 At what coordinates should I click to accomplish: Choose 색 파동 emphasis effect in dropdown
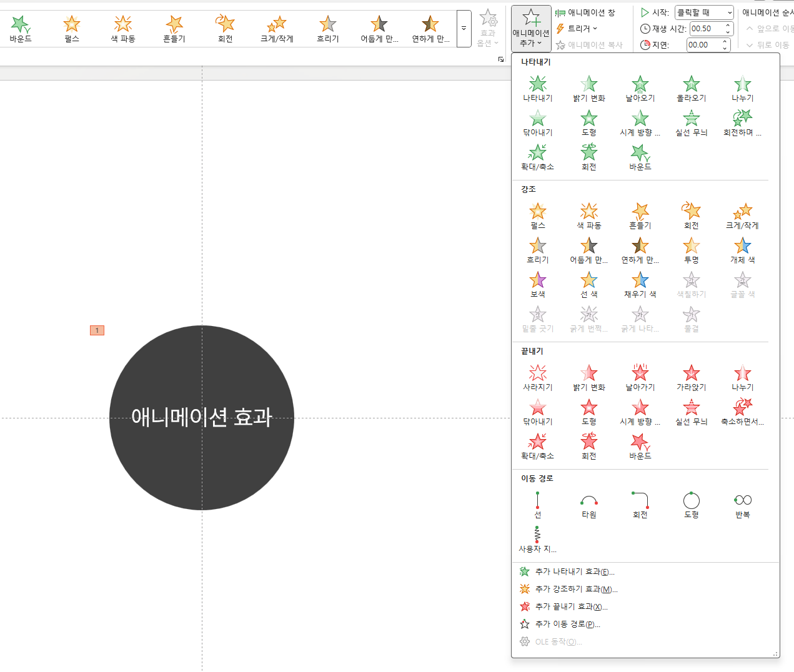coord(589,216)
